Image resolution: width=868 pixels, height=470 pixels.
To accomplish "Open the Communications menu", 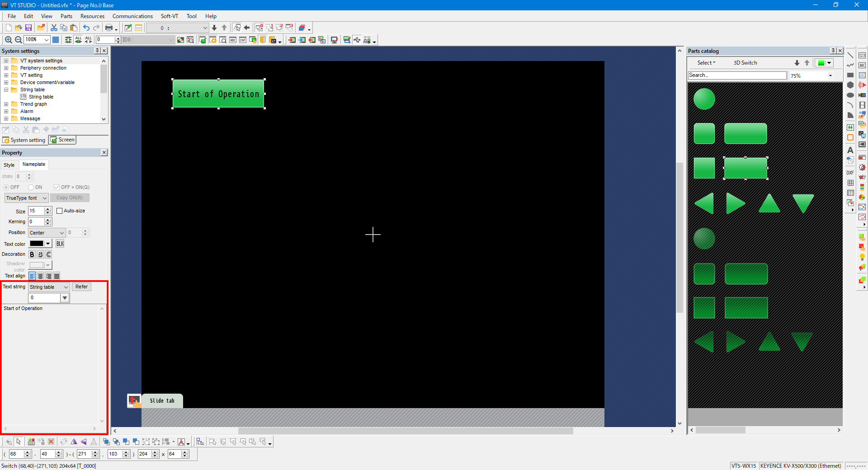I will (x=132, y=16).
